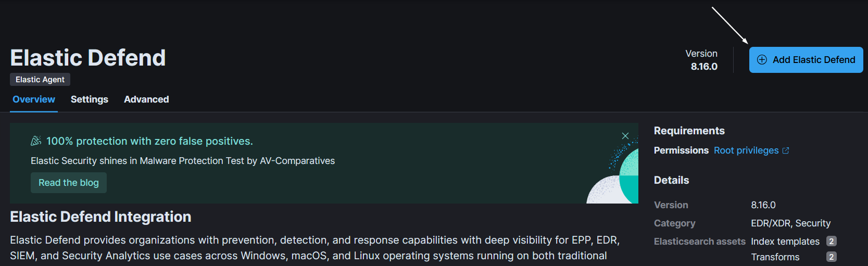Image resolution: width=868 pixels, height=266 pixels.
Task: Click the external link icon beside Root privileges
Action: [x=786, y=150]
